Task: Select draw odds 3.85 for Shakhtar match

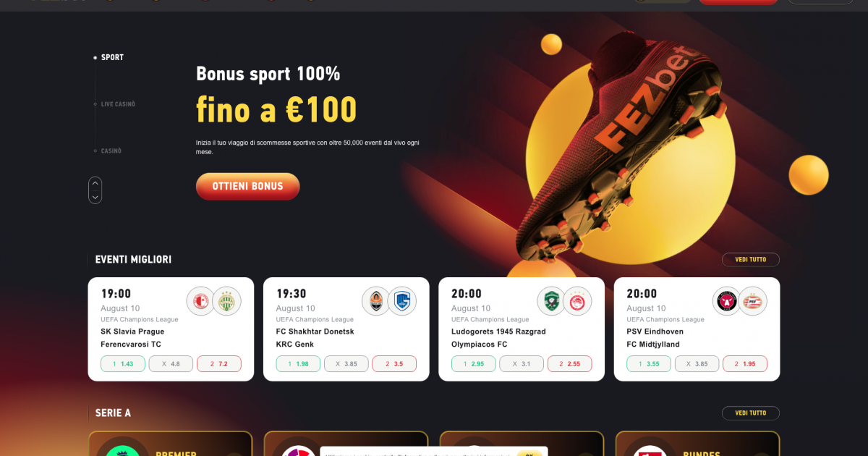Action: (346, 364)
